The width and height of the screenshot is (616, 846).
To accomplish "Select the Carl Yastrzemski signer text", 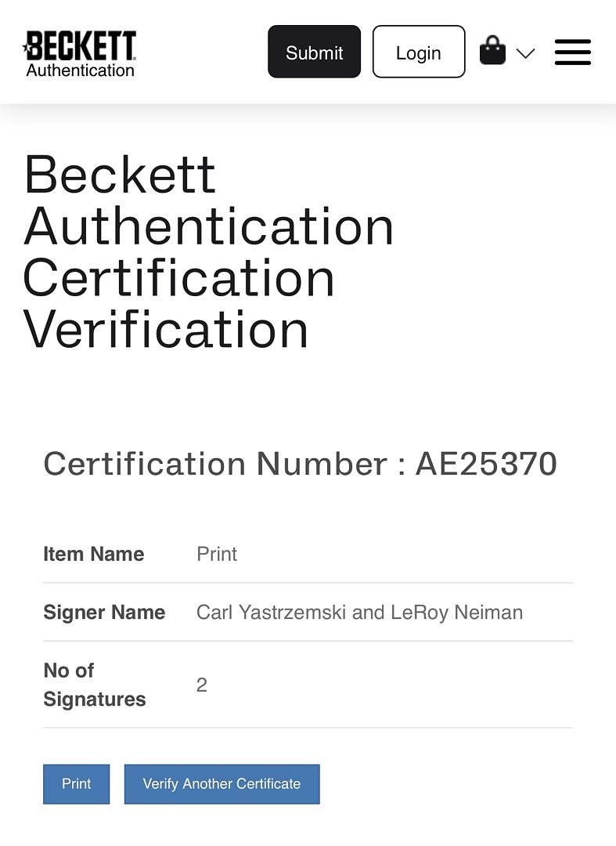I will 271,612.
